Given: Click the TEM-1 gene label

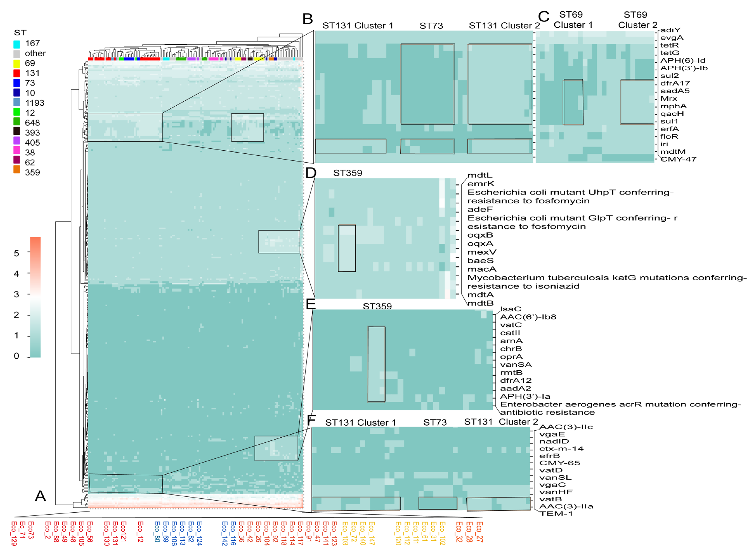Looking at the screenshot, I should pos(556,514).
